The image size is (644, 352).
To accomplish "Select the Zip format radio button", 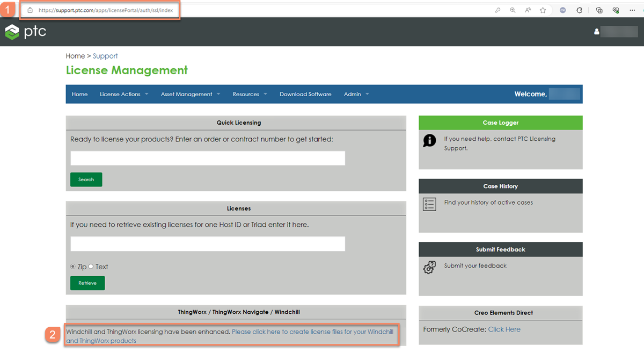I will click(72, 267).
